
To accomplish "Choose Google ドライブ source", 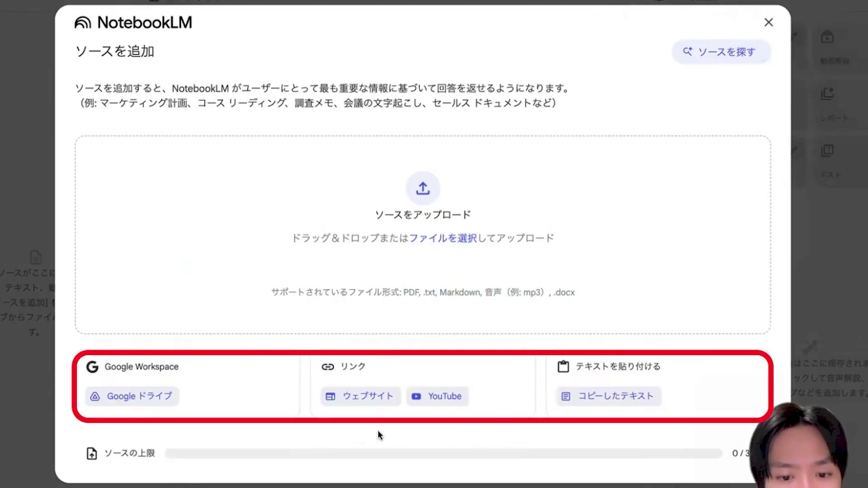I will click(132, 396).
